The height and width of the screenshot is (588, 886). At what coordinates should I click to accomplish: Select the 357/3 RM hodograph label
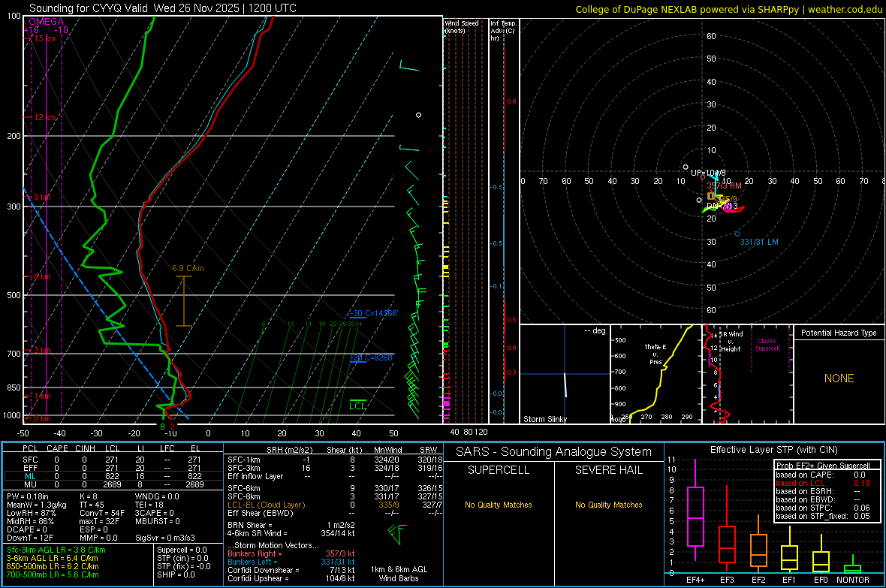[724, 185]
